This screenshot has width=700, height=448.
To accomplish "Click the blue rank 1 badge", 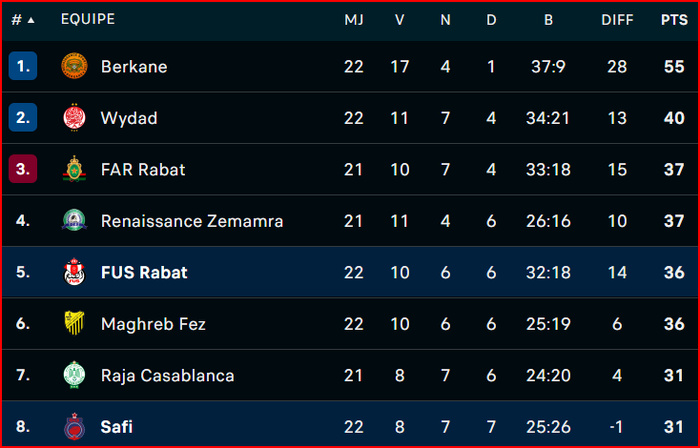I will (x=22, y=67).
